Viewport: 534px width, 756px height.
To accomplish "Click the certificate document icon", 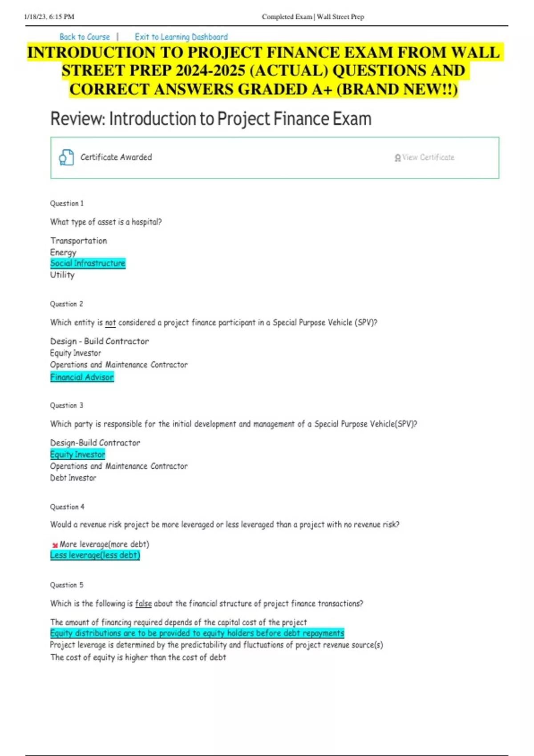I will click(x=66, y=157).
